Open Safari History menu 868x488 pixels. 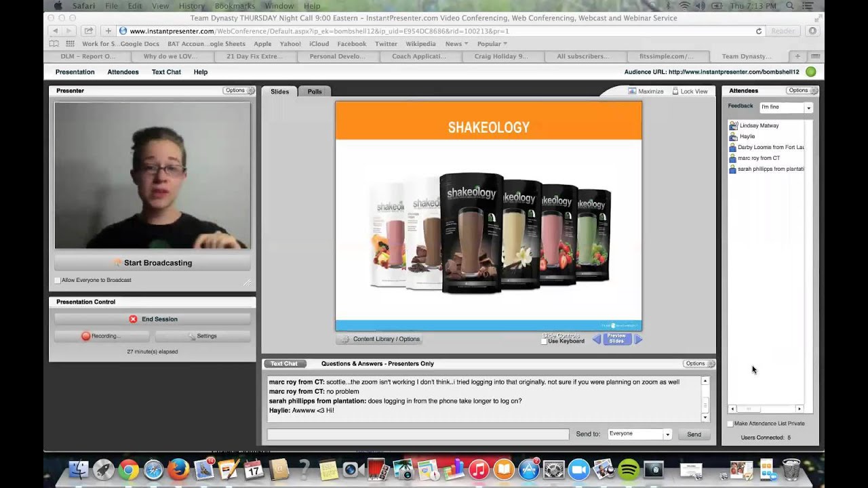(x=192, y=6)
